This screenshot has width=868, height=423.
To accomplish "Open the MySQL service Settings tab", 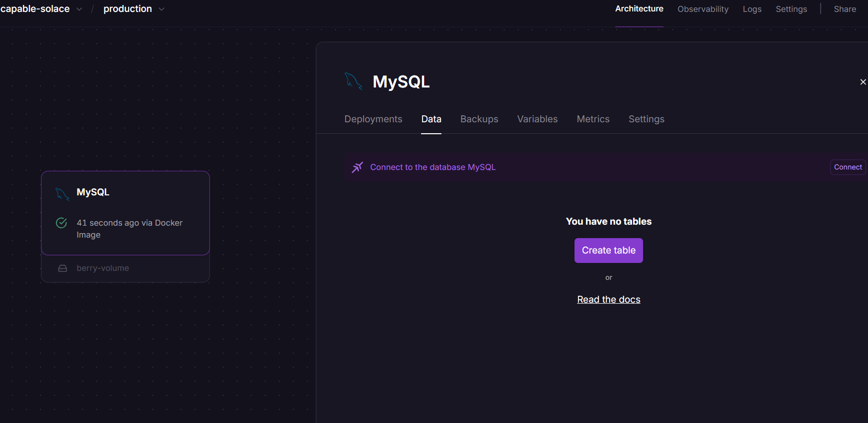I will (x=646, y=119).
